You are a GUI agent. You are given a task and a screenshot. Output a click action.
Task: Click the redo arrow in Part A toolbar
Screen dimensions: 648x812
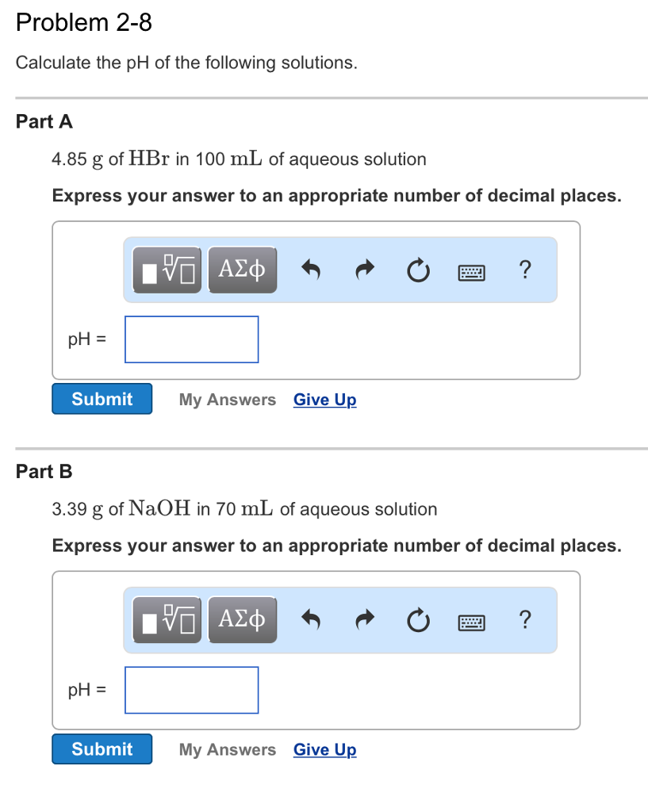click(364, 270)
